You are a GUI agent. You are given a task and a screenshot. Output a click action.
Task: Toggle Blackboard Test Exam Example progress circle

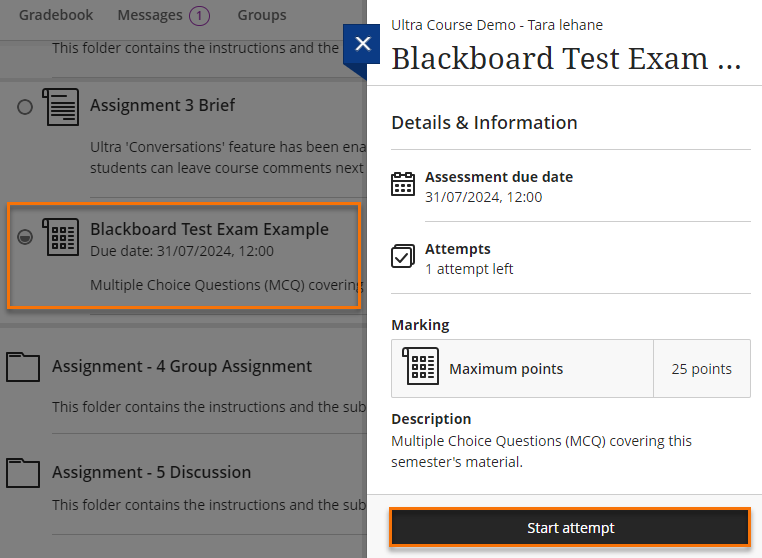tap(25, 237)
